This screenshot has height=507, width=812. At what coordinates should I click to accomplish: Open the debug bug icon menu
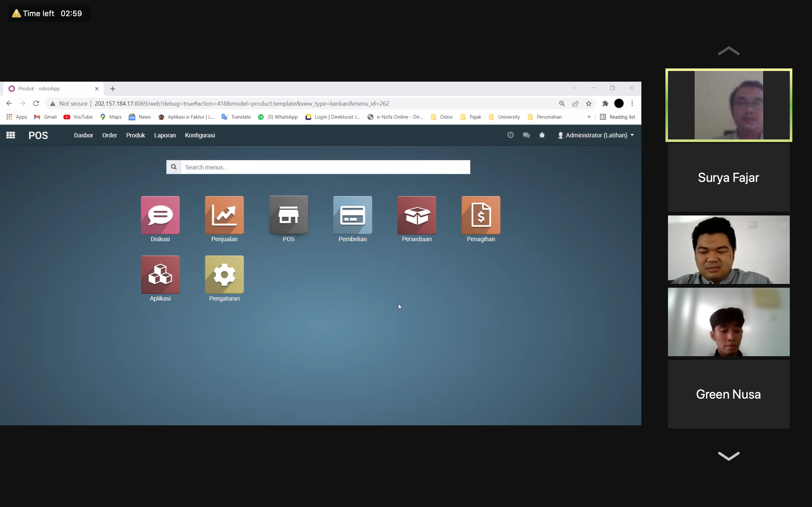click(x=542, y=135)
